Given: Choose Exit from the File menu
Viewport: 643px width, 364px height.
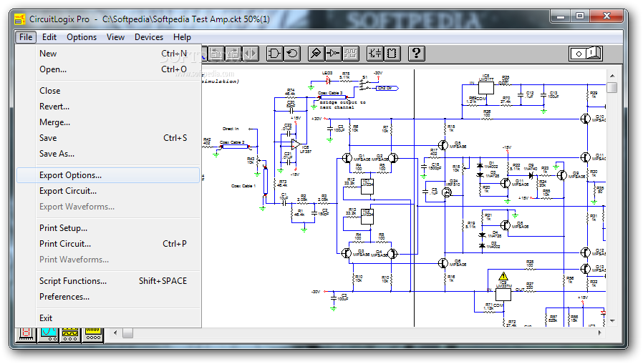Looking at the screenshot, I should click(x=109, y=318).
